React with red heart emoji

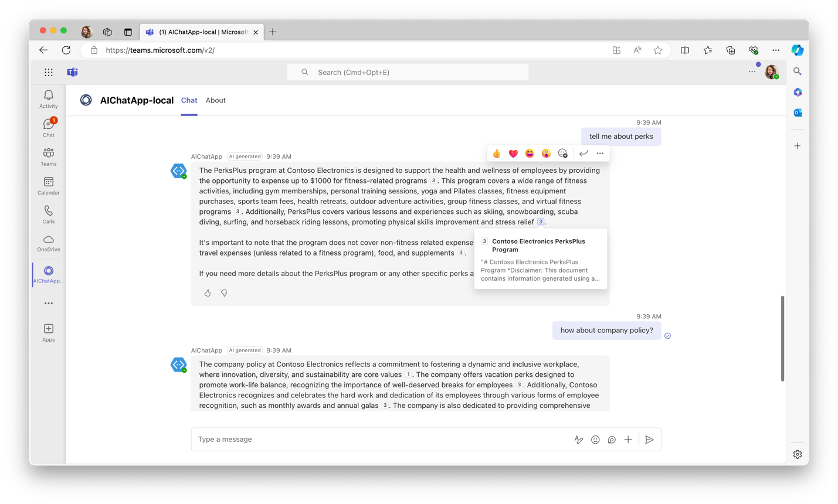513,154
